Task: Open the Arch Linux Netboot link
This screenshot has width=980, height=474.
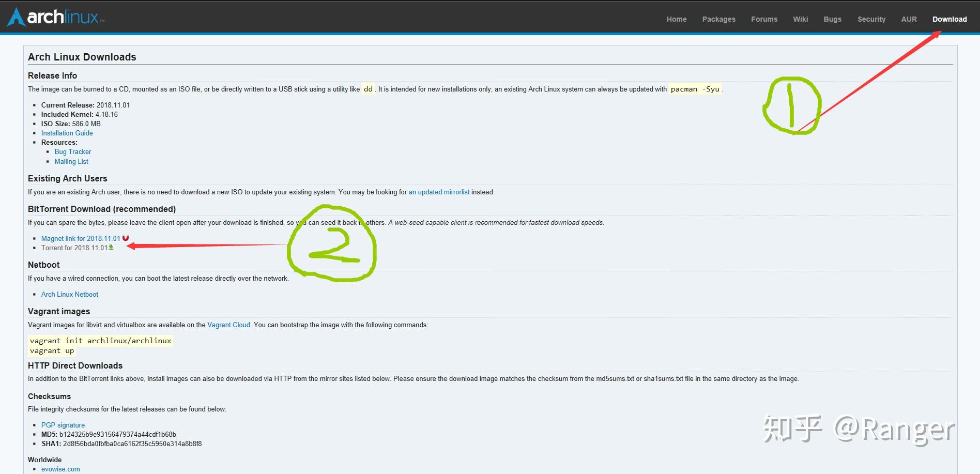Action: tap(70, 294)
